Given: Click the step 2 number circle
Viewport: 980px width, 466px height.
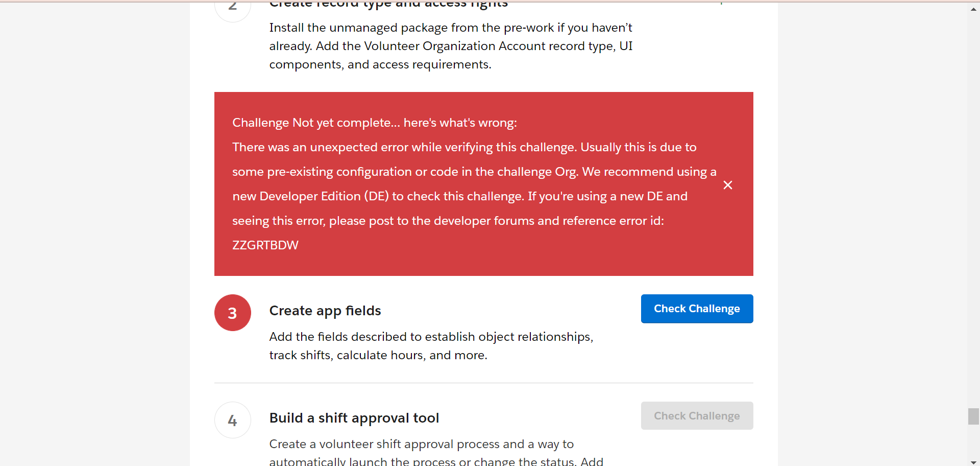Looking at the screenshot, I should pos(232,5).
